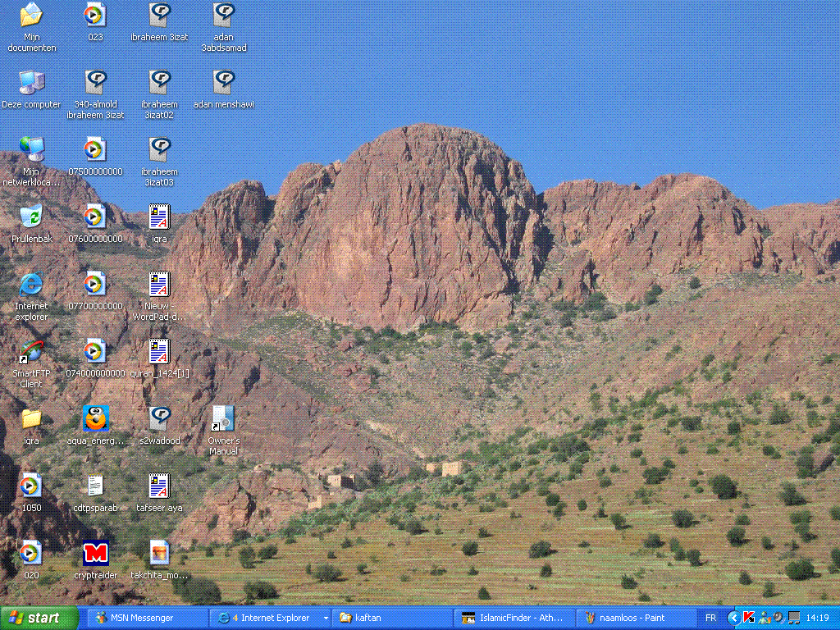Select the Internet Explorer desktop icon
Viewport: 840px width, 630px height.
tap(31, 285)
